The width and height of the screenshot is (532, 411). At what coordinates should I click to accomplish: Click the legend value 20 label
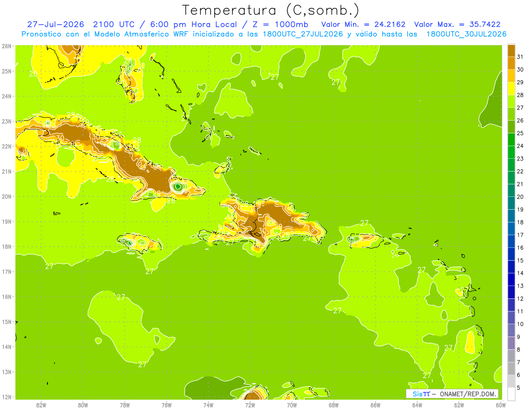tap(520, 197)
